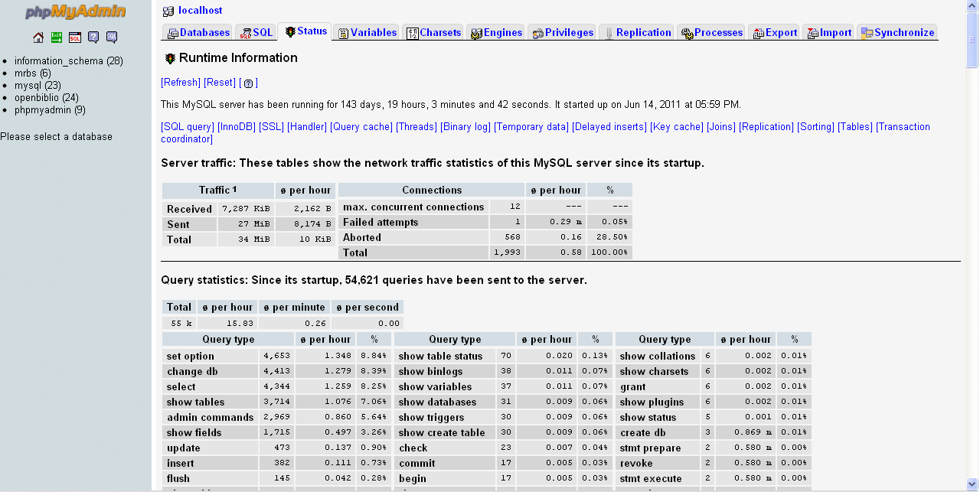Open the MySQL documentation speech-bubble icon
This screenshot has height=492, width=980.
pyautogui.click(x=112, y=37)
